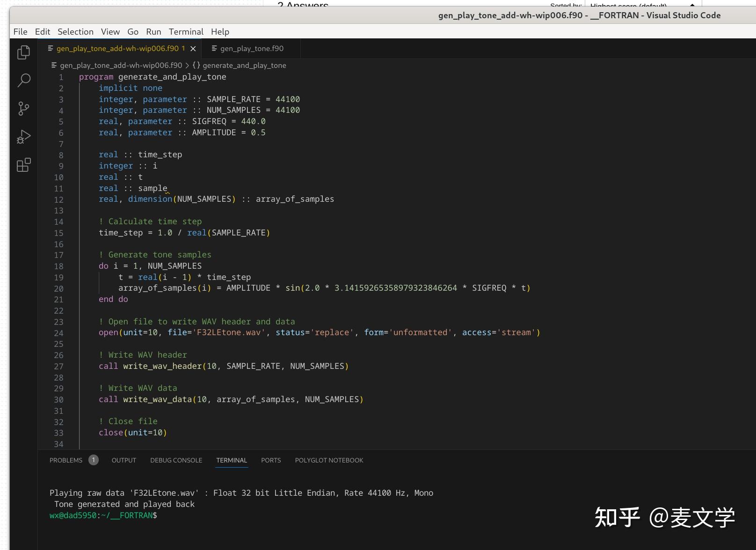Click the file icon on gen_play_tone.f90 tab

(215, 48)
